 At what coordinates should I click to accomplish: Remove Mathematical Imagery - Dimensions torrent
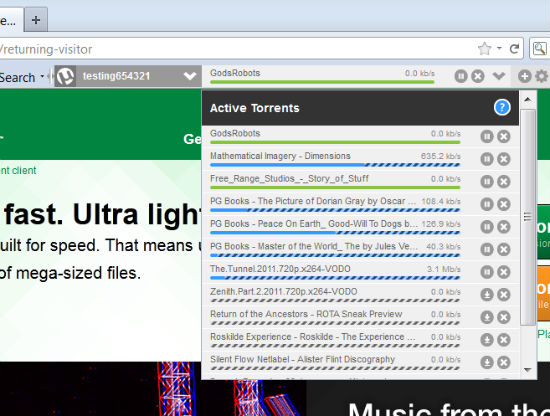[504, 159]
